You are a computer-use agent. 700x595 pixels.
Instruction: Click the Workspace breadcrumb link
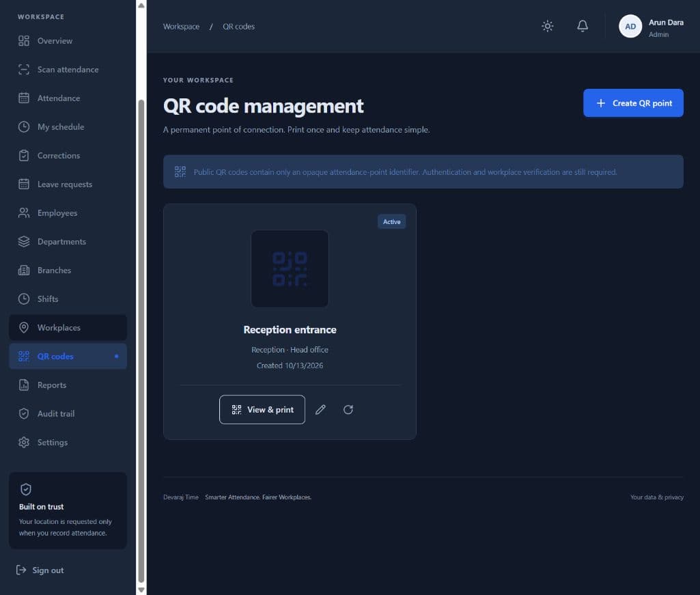pos(181,27)
